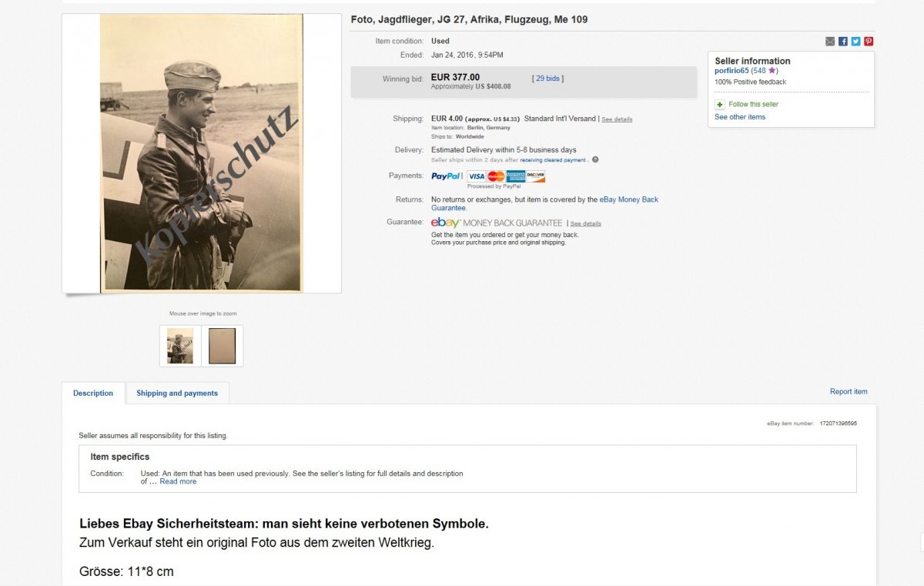Click See other items link

pyautogui.click(x=740, y=117)
